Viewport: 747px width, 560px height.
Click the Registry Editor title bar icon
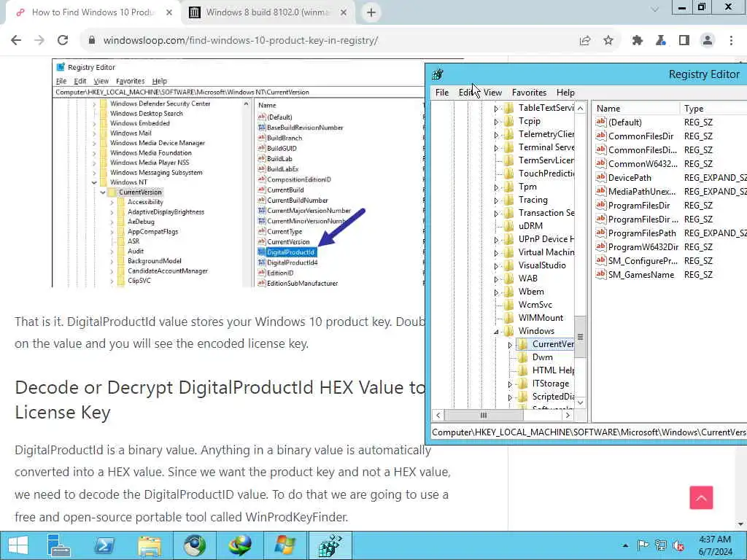coord(438,74)
